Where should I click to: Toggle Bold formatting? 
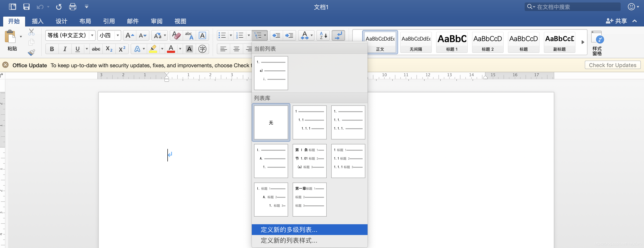click(52, 49)
